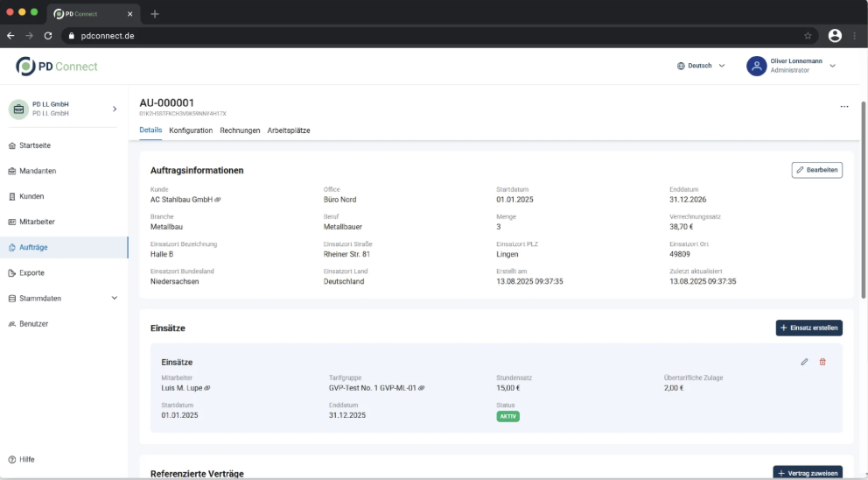Screen dimensions: 868x480
Task: Delete the Einsatz using red trash icon
Action: (822, 362)
